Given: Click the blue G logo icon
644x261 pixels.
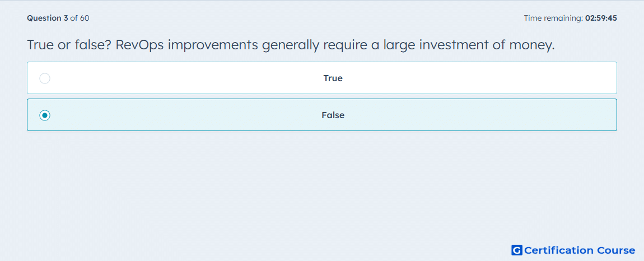Looking at the screenshot, I should click(517, 250).
